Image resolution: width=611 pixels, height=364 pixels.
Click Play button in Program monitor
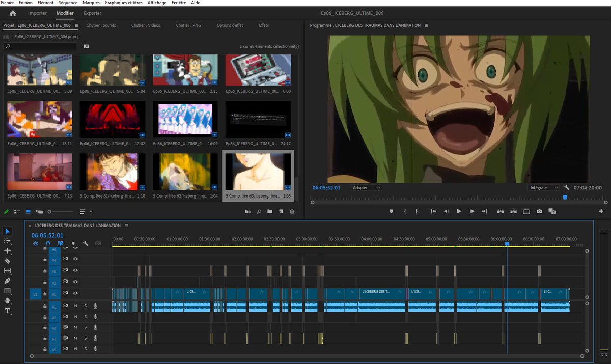click(x=459, y=211)
